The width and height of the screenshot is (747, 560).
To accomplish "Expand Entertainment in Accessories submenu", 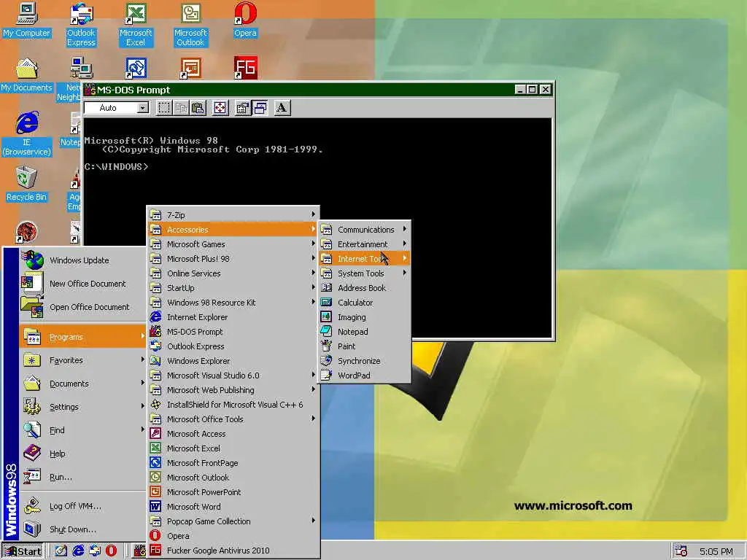I will [365, 244].
